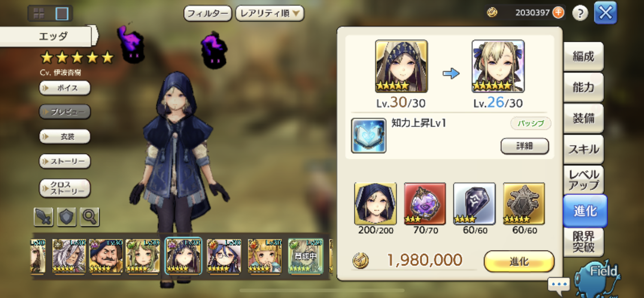Select the 育成中 character thumbnail in roster
This screenshot has height=298, width=644.
coord(306,257)
